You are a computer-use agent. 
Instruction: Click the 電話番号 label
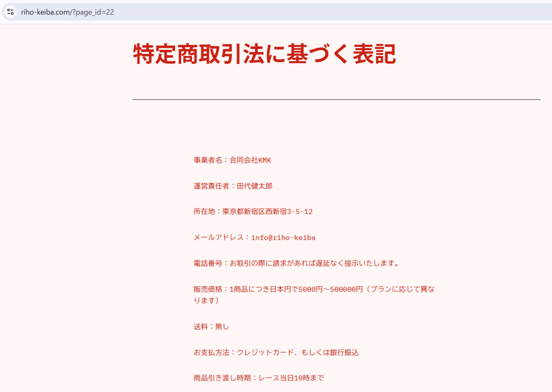[208, 264]
